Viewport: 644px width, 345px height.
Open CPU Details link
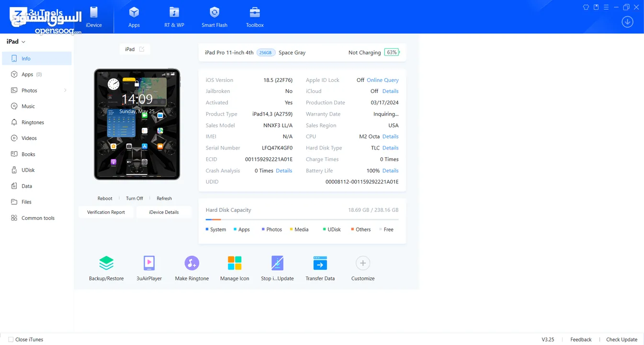click(390, 137)
